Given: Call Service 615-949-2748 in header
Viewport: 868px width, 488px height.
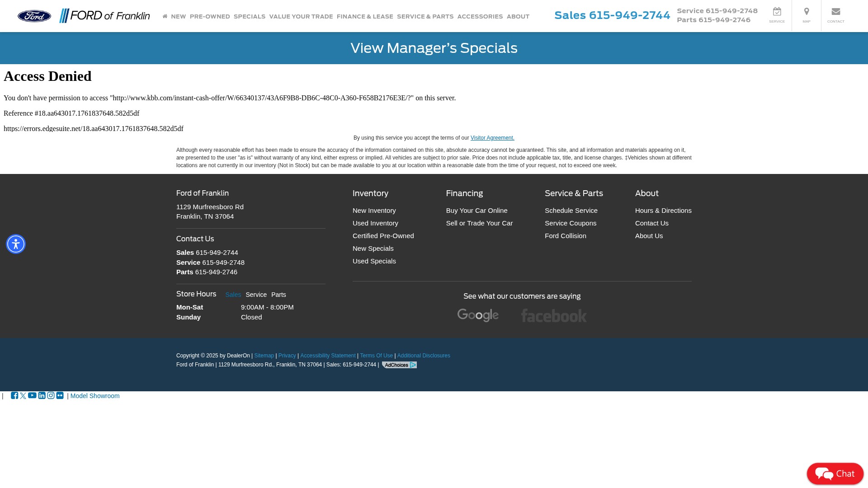Looking at the screenshot, I should 717,11.
